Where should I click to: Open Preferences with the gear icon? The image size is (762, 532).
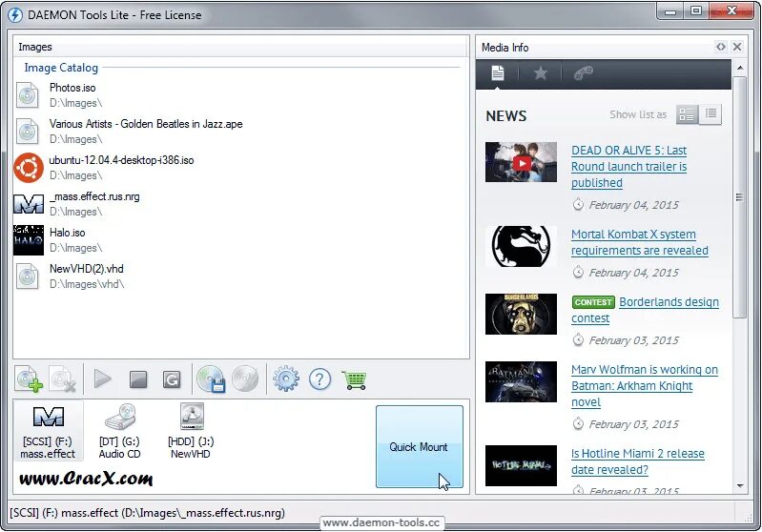286,379
